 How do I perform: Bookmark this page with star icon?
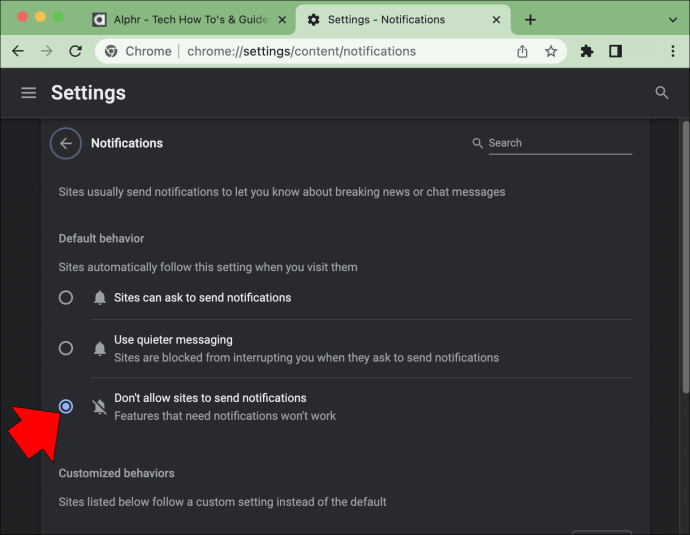(551, 51)
